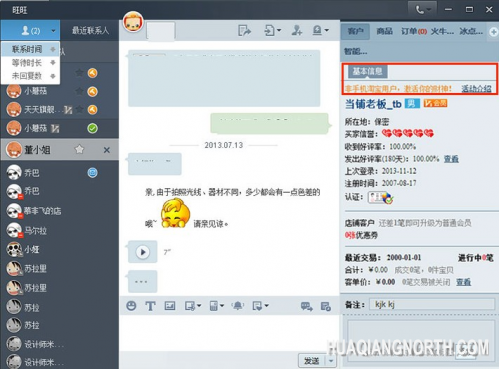Open the calculator icon dropdown in toolbar
This screenshot has width=499, height=369.
pyautogui.click(x=217, y=305)
